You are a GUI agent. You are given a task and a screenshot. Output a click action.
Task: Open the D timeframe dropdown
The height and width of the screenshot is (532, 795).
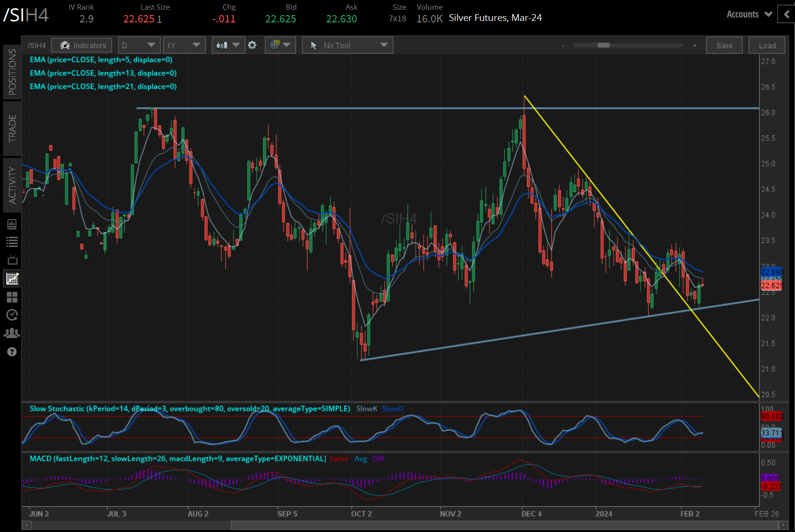[x=139, y=45]
